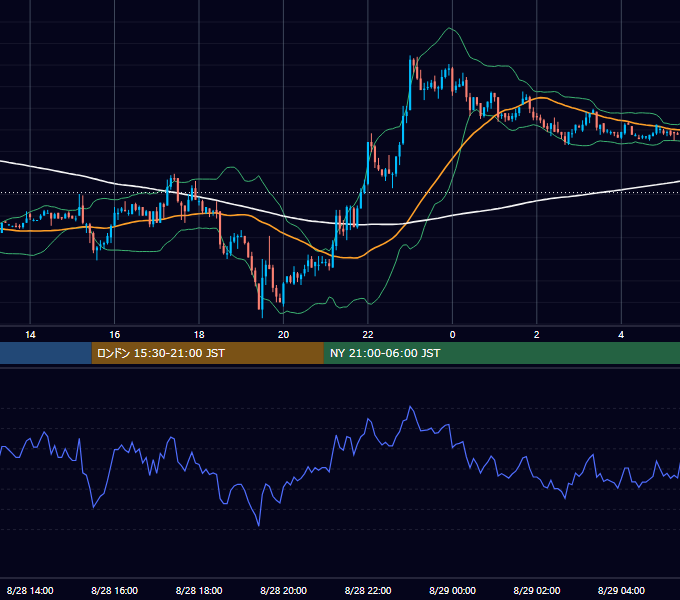This screenshot has height=600, width=680.
Task: Click the hour label 20 on price chart
Action: click(x=283, y=335)
